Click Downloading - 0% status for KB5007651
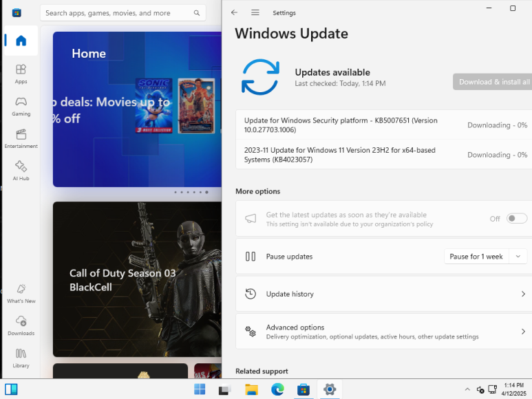Viewport: 532px width, 399px height. [497, 125]
